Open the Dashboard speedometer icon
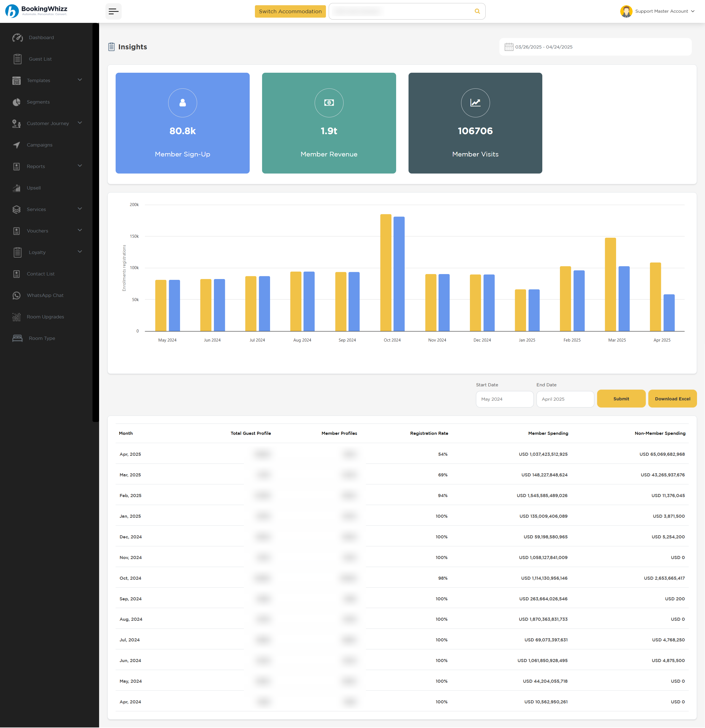The width and height of the screenshot is (705, 728). click(x=17, y=37)
